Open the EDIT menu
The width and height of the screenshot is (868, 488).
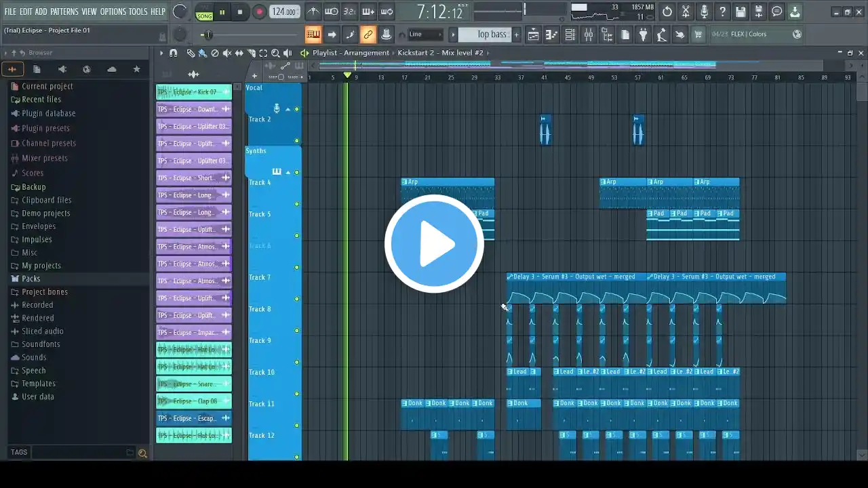pos(26,12)
